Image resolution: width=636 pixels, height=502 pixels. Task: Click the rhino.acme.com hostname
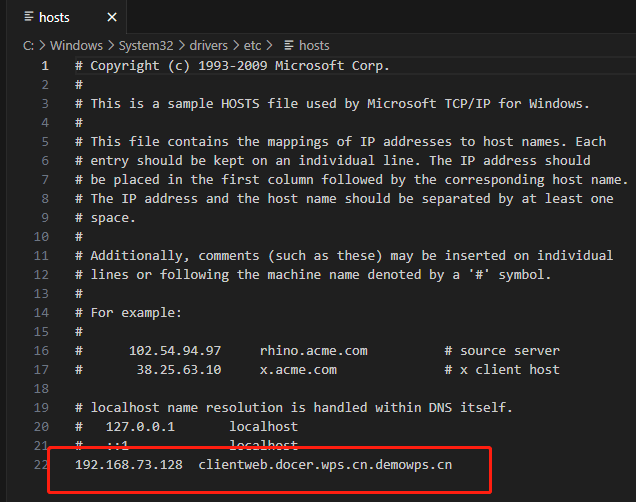314,351
